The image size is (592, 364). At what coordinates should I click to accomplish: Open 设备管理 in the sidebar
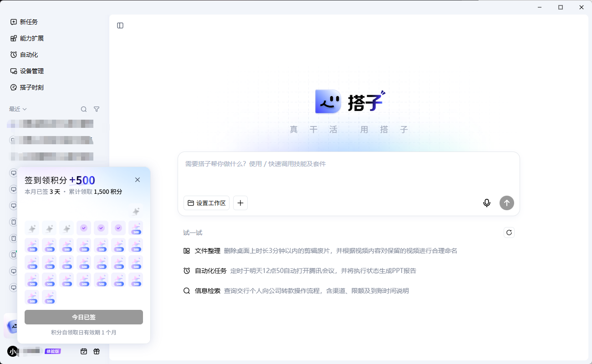pos(27,71)
